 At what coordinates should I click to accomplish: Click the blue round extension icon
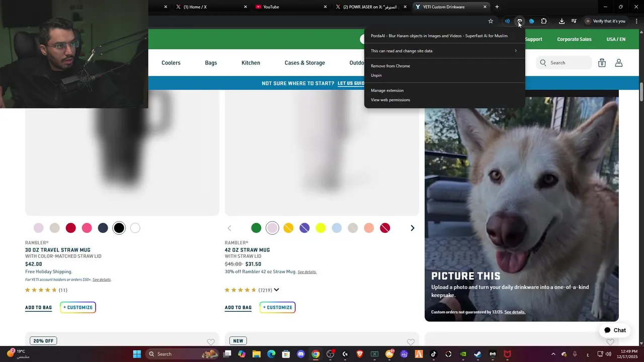[531, 21]
